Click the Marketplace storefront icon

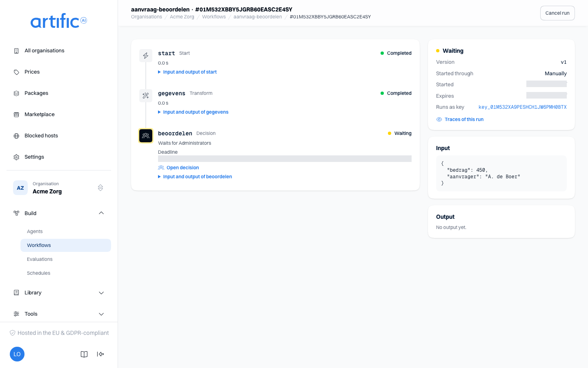[16, 114]
